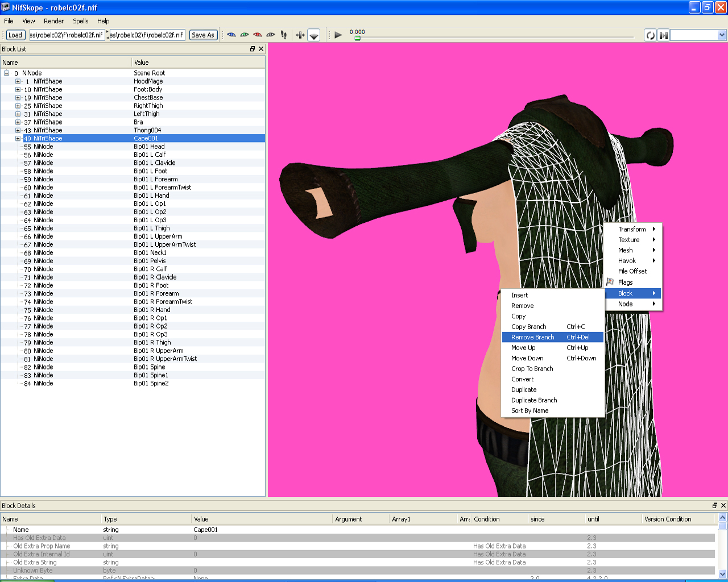Select the Bip01 Pelvis NiNode row

150,261
